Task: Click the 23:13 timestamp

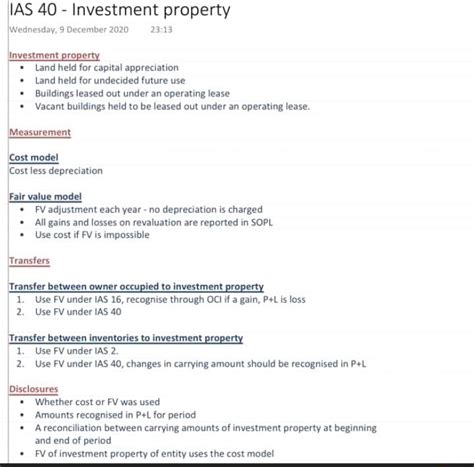Action: pos(161,30)
